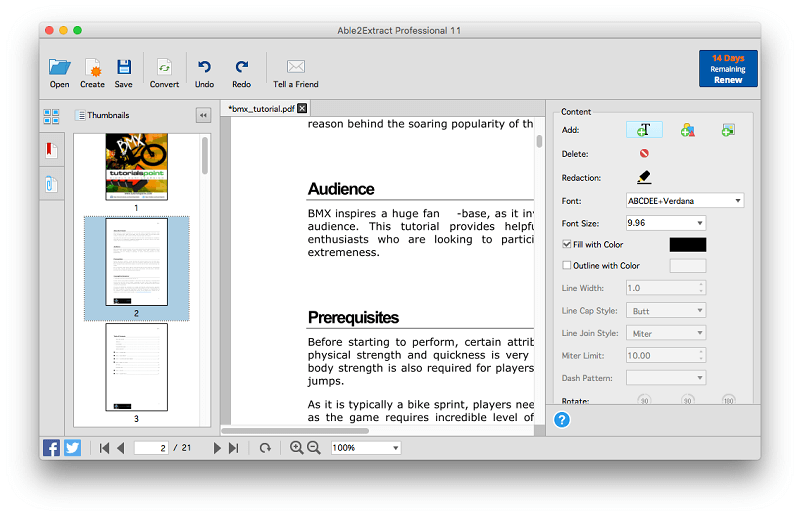Zoom in with the magnifier plus icon
Image resolution: width=800 pixels, height=516 pixels.
[x=296, y=448]
